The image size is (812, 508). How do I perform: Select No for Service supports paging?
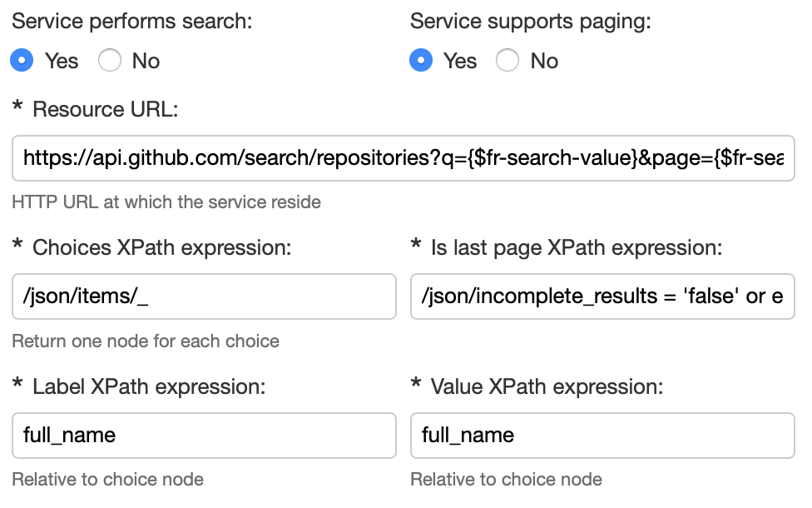(507, 61)
